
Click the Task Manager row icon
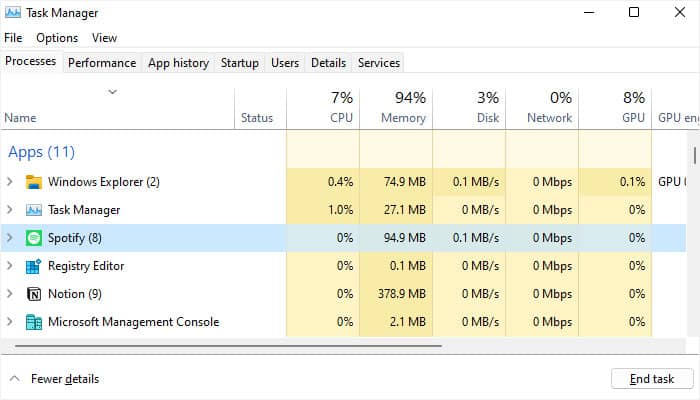tap(34, 210)
